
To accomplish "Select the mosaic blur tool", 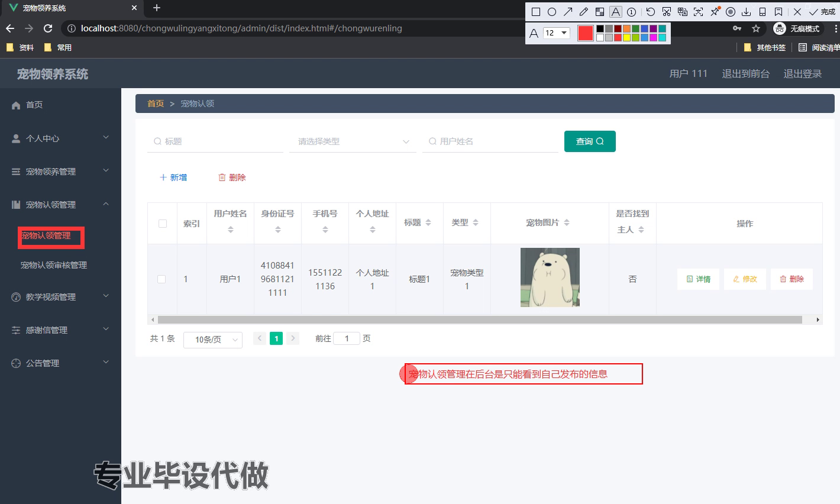I will click(600, 12).
